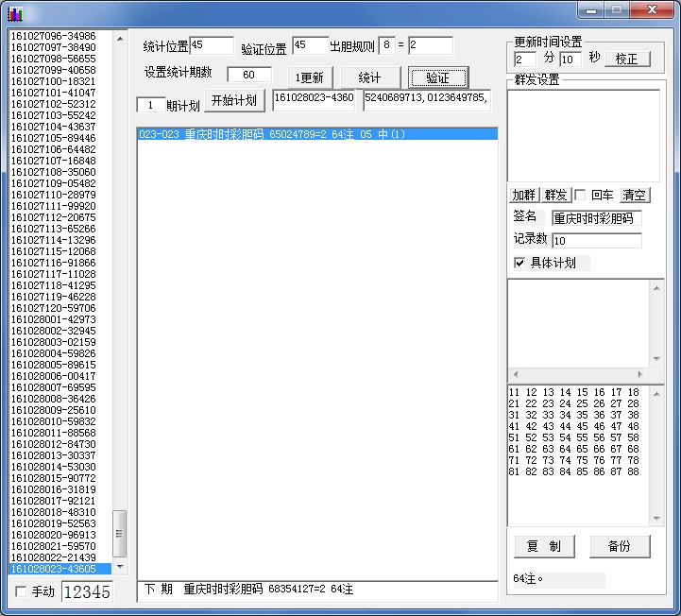Start the plan with 开始计划 button
Viewport: 681px width, 616px height.
233,101
